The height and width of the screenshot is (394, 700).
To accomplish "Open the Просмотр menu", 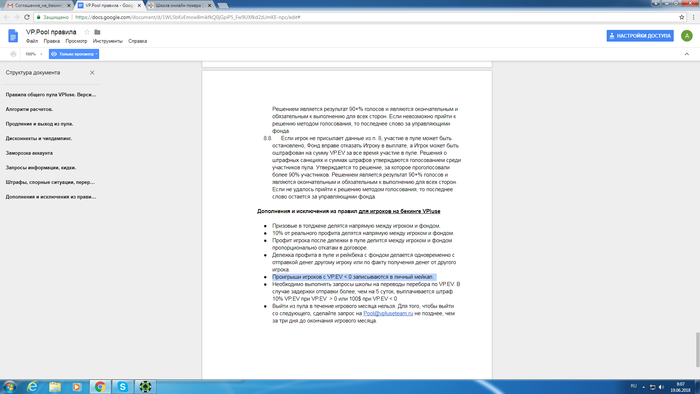I will [x=76, y=41].
